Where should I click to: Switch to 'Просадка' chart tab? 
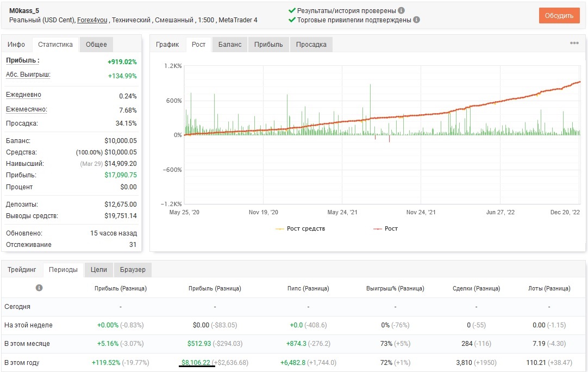click(311, 44)
